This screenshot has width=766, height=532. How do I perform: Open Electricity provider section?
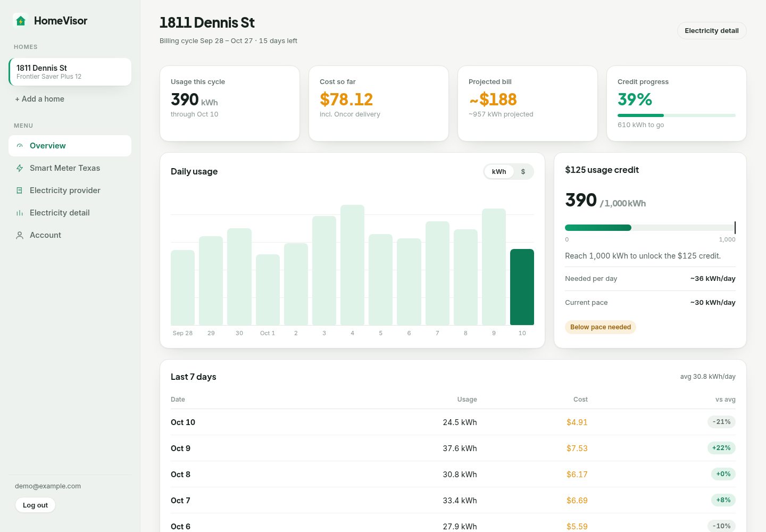(x=70, y=190)
